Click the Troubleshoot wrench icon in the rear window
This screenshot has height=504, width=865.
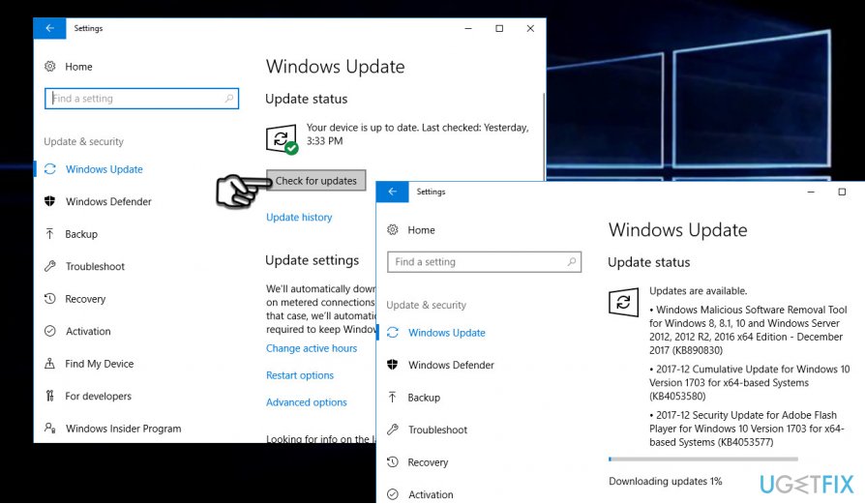[x=50, y=266]
